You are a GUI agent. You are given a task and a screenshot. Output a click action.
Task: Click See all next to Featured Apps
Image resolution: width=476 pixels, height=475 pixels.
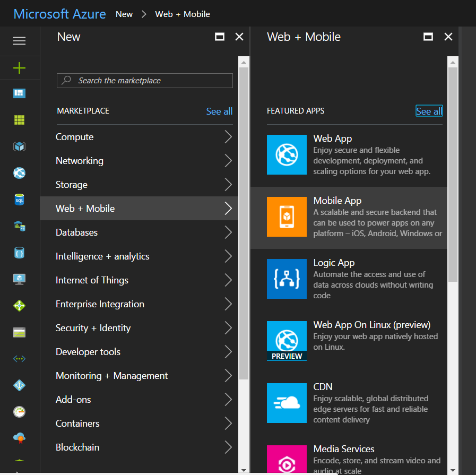coord(429,111)
